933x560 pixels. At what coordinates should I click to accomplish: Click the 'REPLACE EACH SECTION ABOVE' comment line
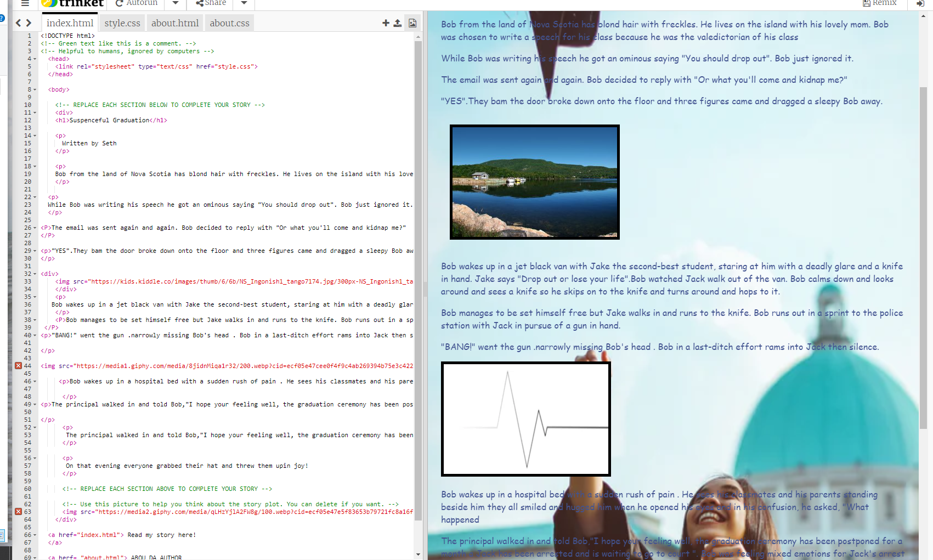167,489
